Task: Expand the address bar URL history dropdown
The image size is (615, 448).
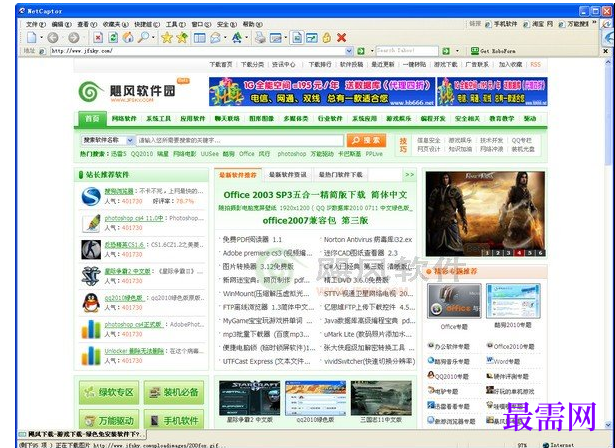Action: (349, 51)
